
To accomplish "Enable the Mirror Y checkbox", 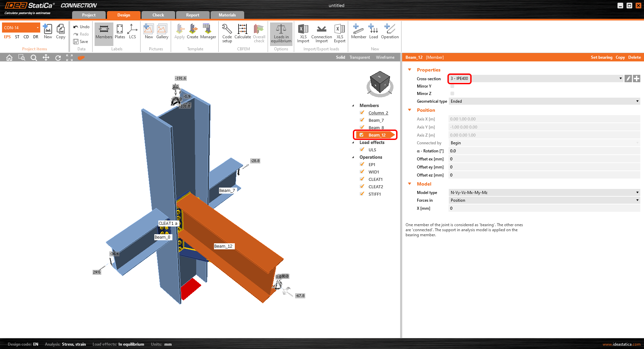I will click(x=452, y=86).
